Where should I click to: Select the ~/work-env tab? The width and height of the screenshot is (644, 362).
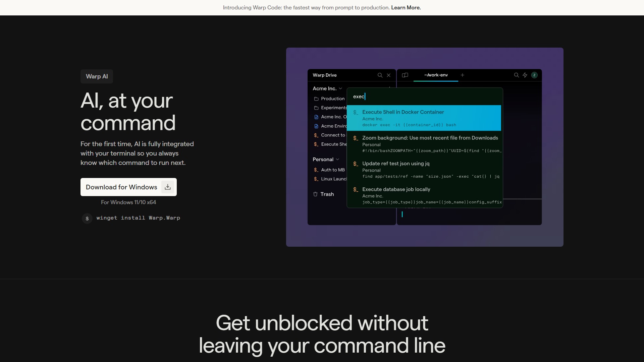[436, 75]
